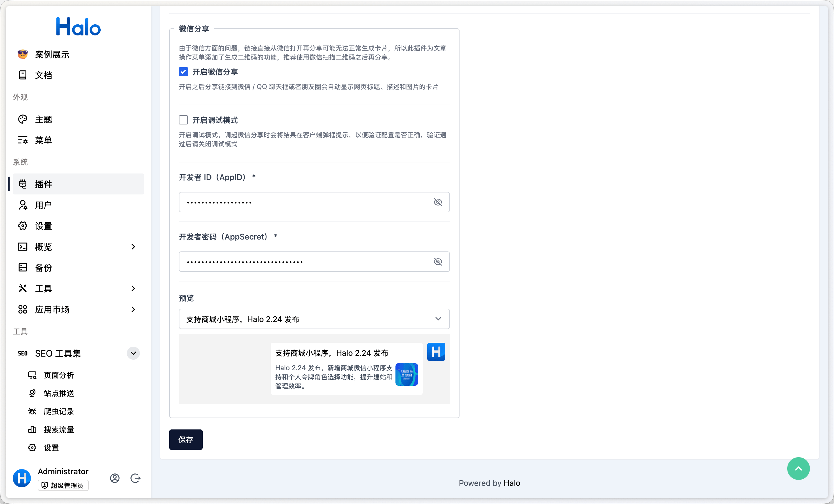The width and height of the screenshot is (834, 504).
Task: Click the blue H avatar in preview
Action: 436,352
